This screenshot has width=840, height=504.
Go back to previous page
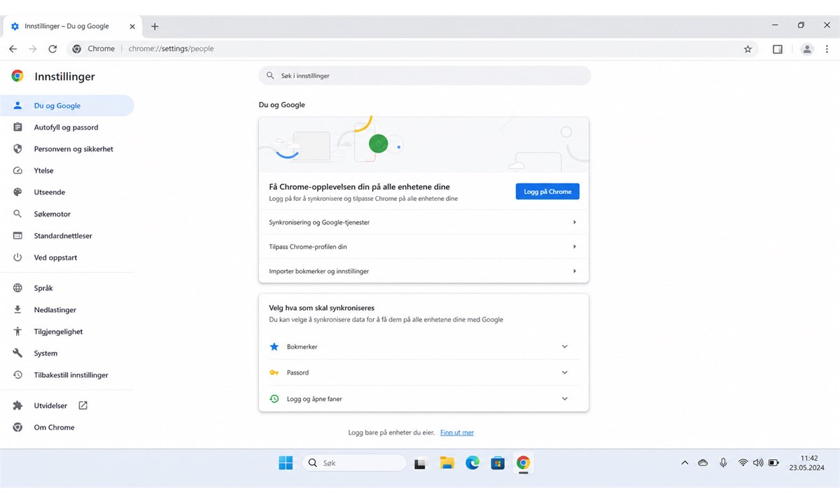(13, 49)
